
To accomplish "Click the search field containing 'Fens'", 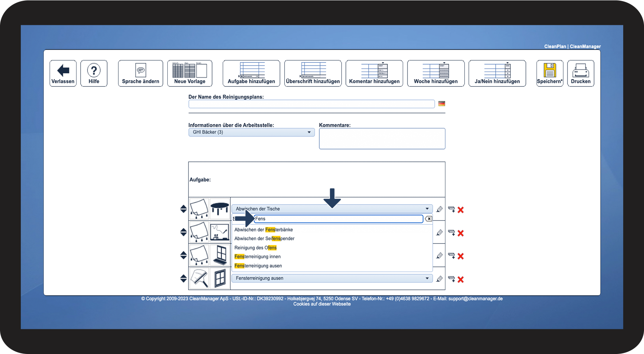I will coord(339,219).
